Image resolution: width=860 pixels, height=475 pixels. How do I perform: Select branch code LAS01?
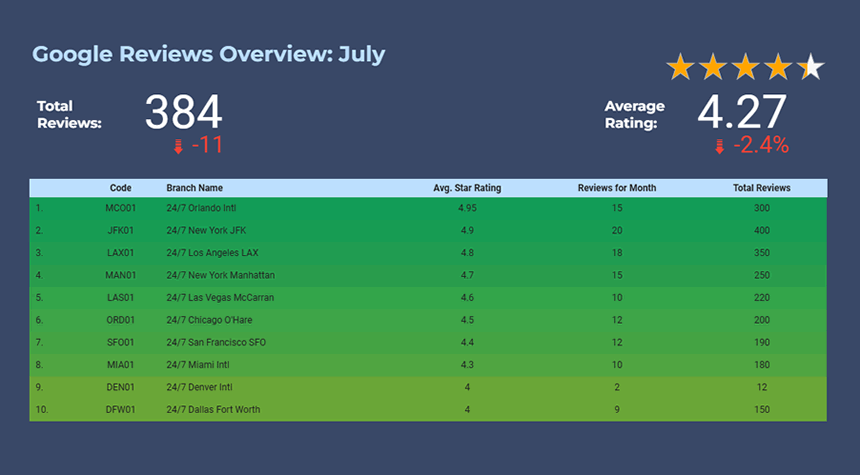(121, 298)
